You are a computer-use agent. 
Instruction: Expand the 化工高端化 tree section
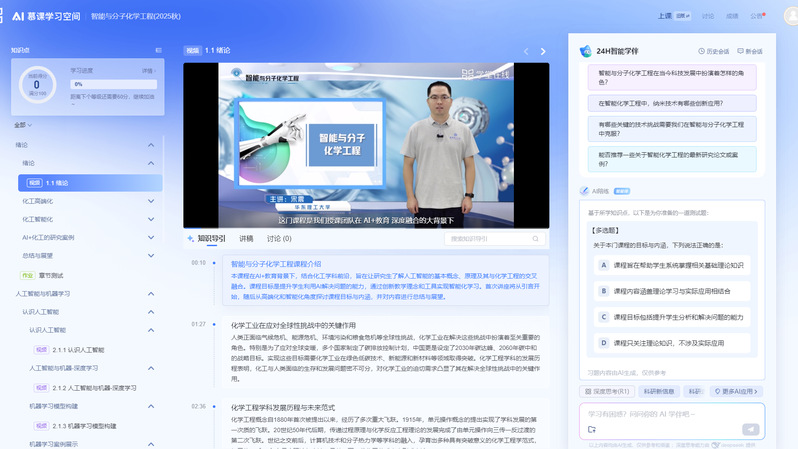coord(151,201)
